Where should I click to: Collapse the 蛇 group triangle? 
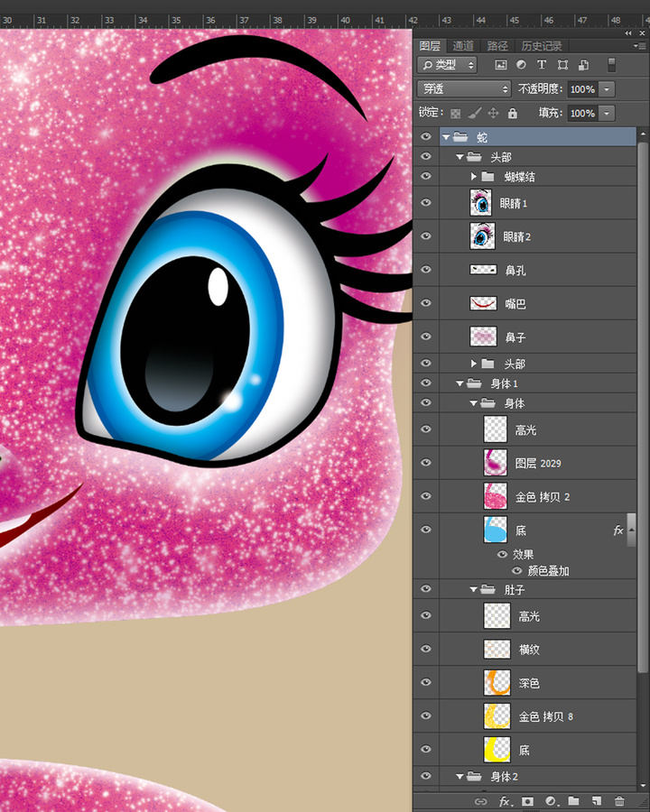point(446,137)
